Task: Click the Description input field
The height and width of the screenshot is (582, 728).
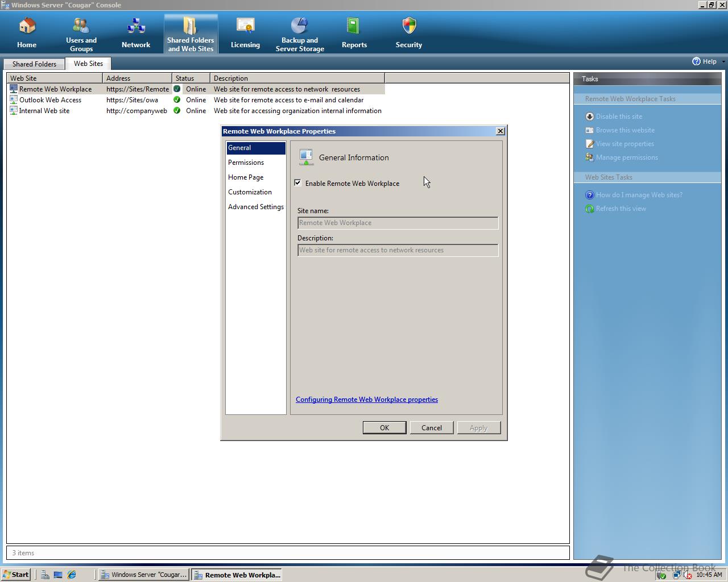Action: click(x=398, y=250)
